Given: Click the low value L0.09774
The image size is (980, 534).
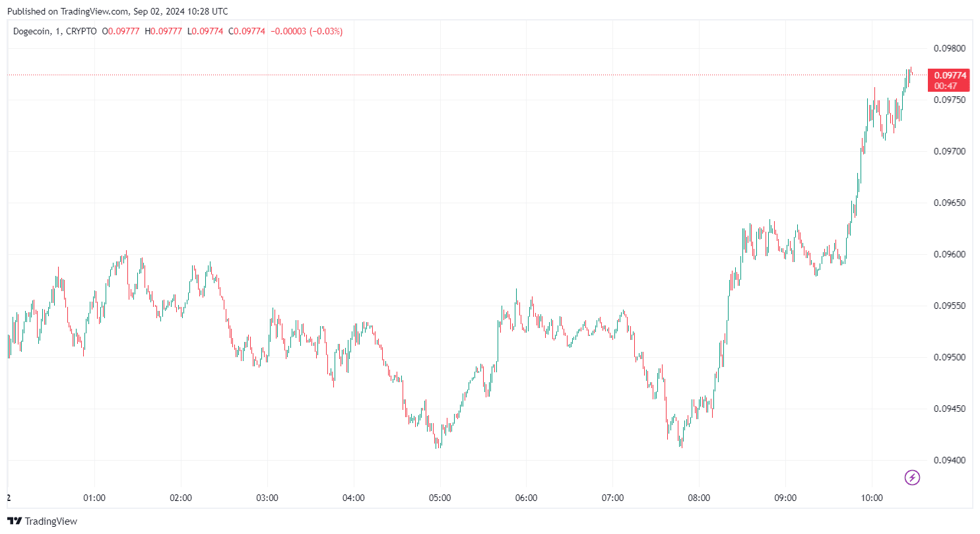Looking at the screenshot, I should point(205,31).
